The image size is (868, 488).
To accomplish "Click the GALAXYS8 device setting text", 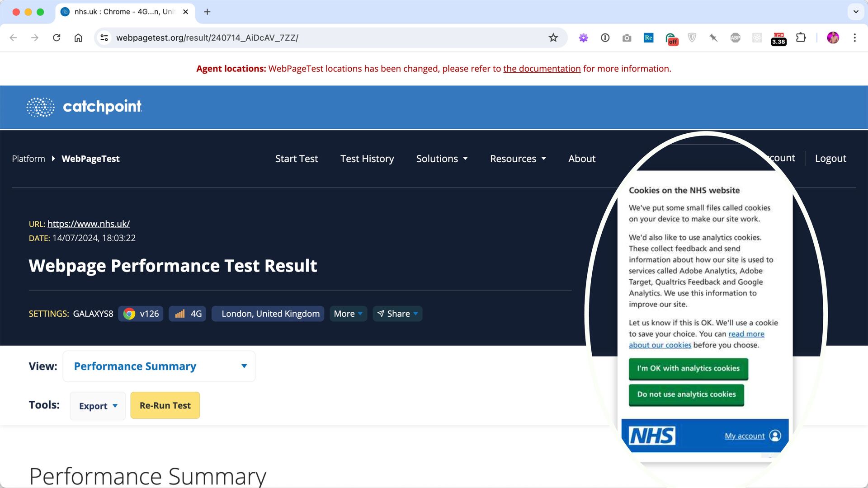I will pos(93,314).
